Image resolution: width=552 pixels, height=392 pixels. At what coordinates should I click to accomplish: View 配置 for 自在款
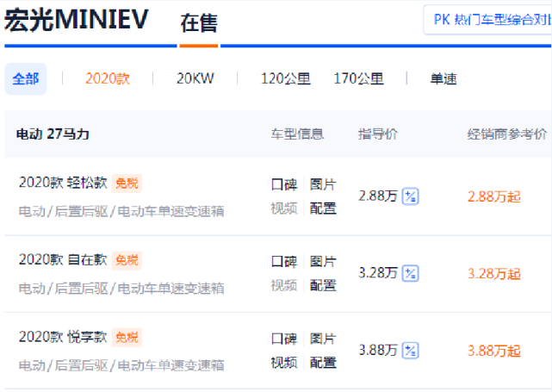[x=323, y=286]
